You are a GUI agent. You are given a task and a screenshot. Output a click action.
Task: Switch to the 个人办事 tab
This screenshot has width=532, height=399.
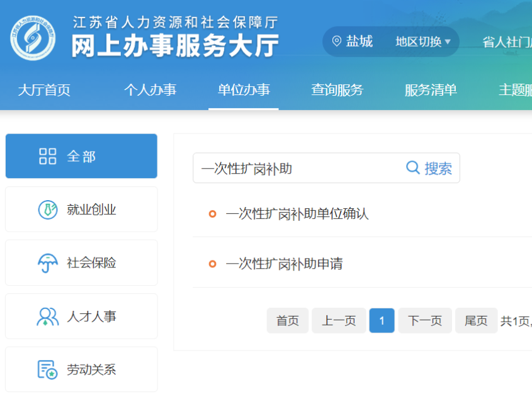pos(150,90)
